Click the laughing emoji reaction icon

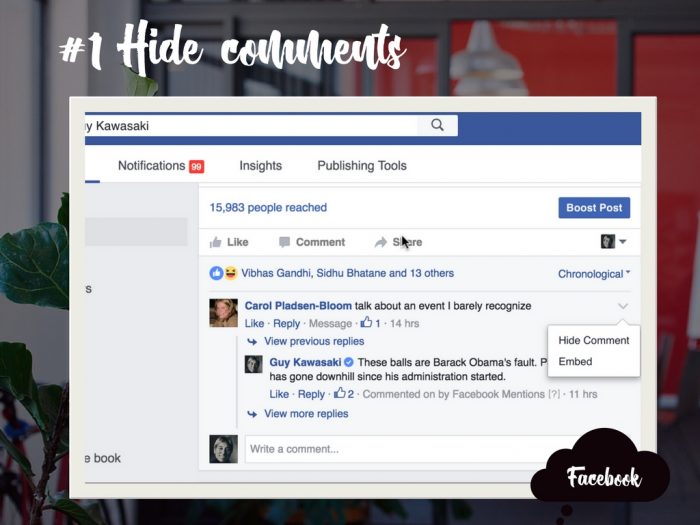231,273
